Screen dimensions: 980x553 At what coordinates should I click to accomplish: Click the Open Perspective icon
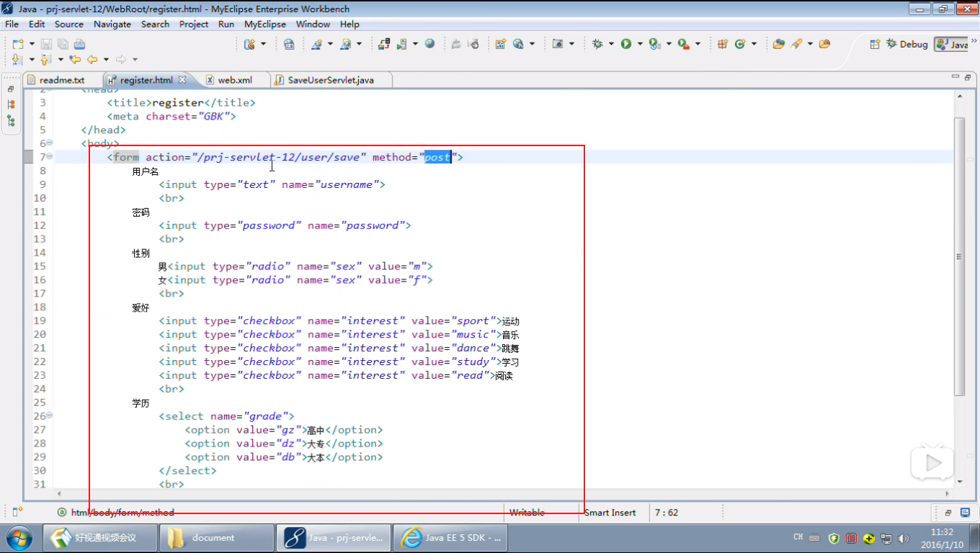[x=875, y=44]
